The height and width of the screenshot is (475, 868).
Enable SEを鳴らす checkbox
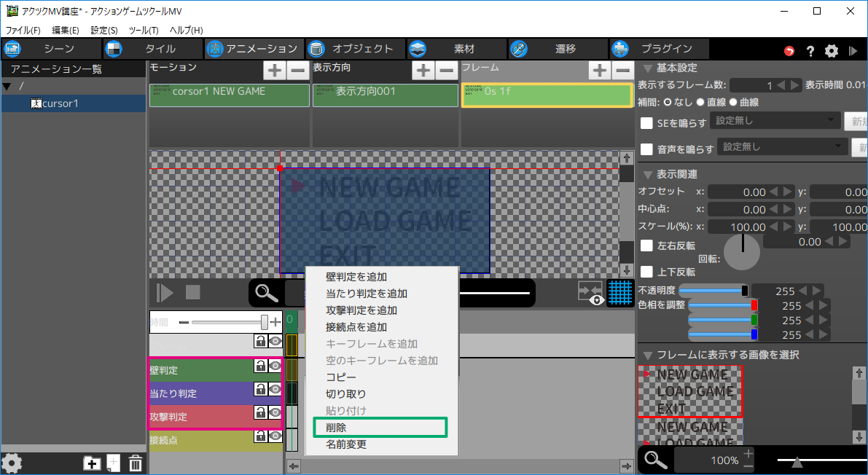pos(646,123)
